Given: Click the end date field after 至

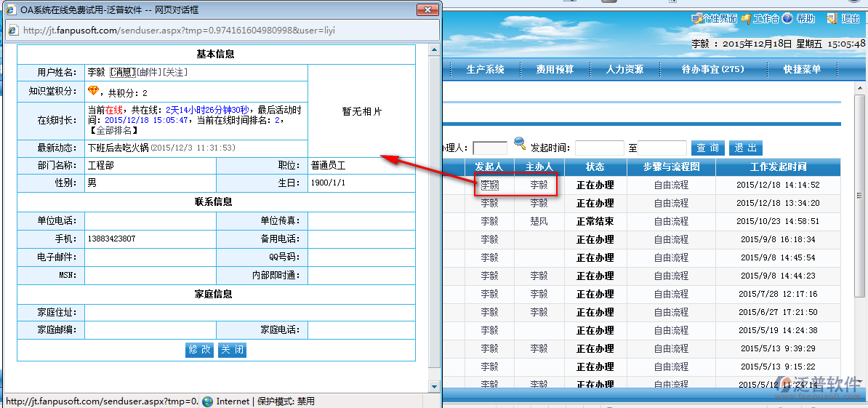Looking at the screenshot, I should point(662,148).
